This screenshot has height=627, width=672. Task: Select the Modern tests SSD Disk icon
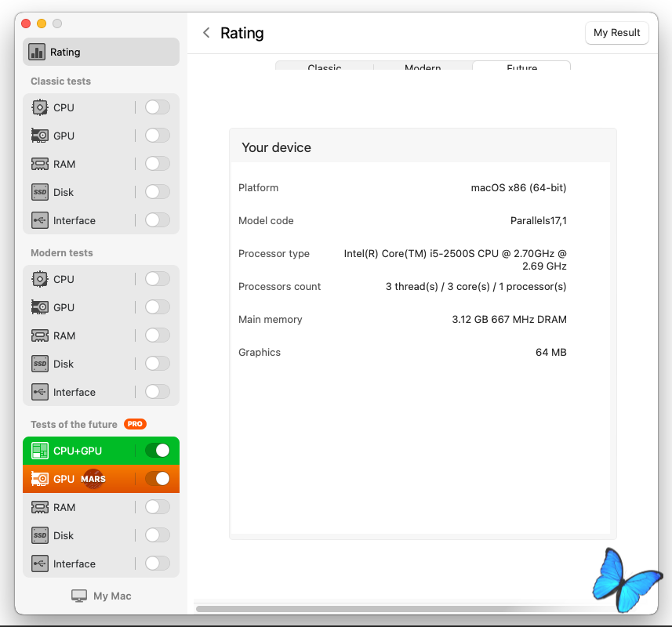[40, 364]
